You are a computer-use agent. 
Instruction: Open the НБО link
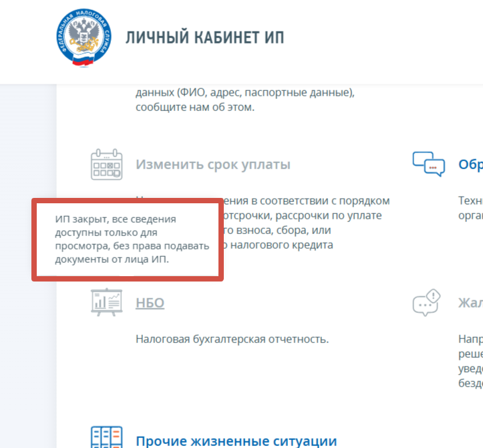tap(150, 303)
